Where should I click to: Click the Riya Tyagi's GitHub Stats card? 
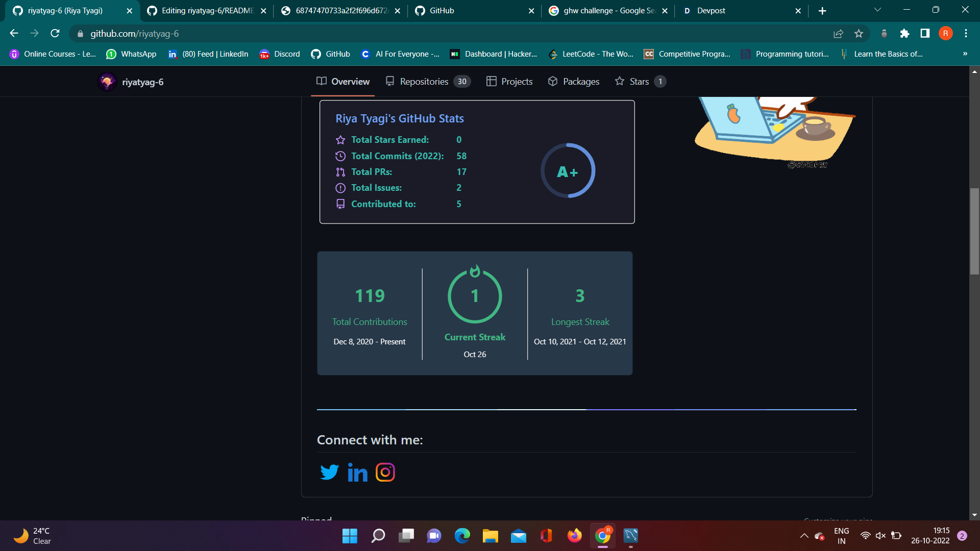pos(477,162)
